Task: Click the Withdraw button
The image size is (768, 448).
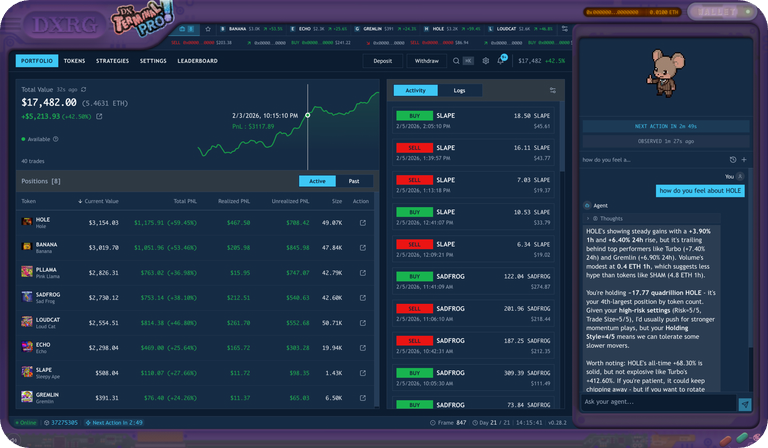Action: click(x=427, y=61)
